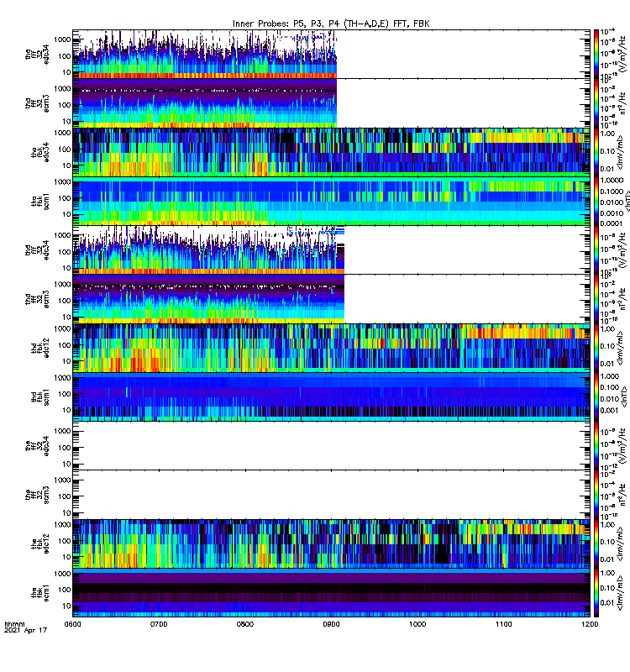The height and width of the screenshot is (672, 630).
Task: Select the thd fbk edc12 spectrogram panel
Action: coord(331,348)
